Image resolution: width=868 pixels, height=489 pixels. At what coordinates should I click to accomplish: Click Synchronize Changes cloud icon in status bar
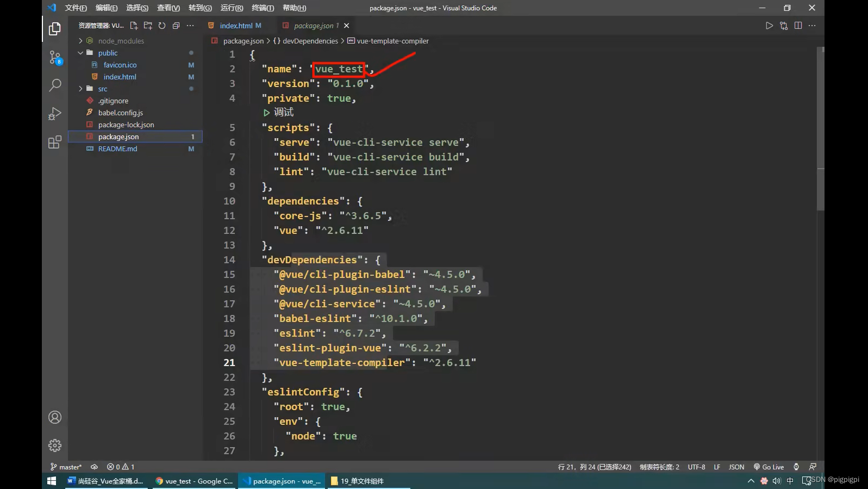94,467
